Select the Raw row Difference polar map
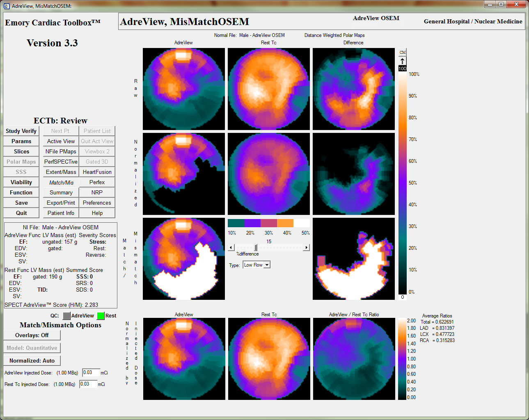Viewport: 529px width, 420px height. [354, 89]
